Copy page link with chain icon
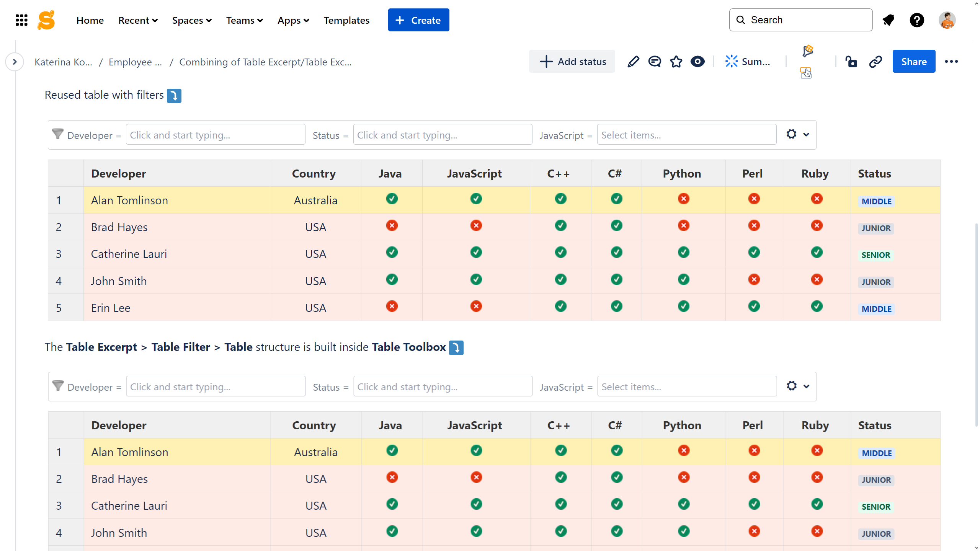 875,62
